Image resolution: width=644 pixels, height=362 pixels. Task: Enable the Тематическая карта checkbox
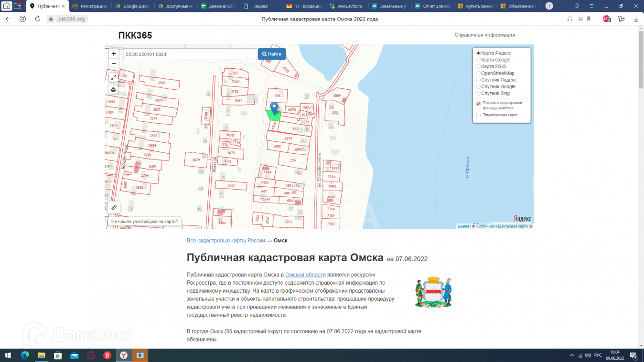[x=479, y=115]
